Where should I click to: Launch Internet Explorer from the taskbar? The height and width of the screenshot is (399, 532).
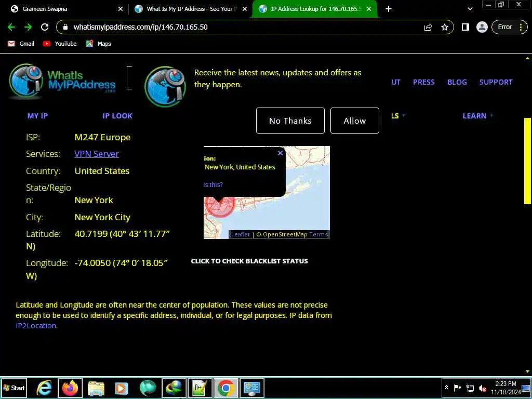tap(44, 388)
